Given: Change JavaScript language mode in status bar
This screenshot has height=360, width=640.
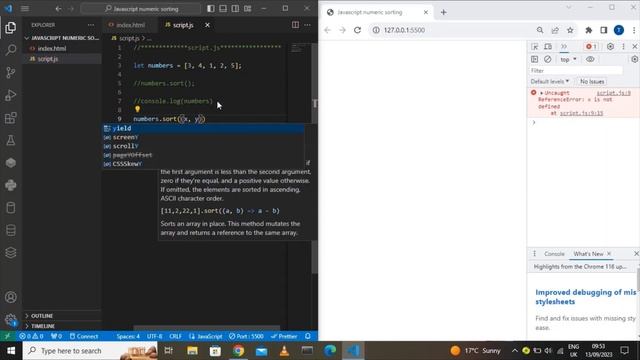Looking at the screenshot, I should tap(206, 336).
